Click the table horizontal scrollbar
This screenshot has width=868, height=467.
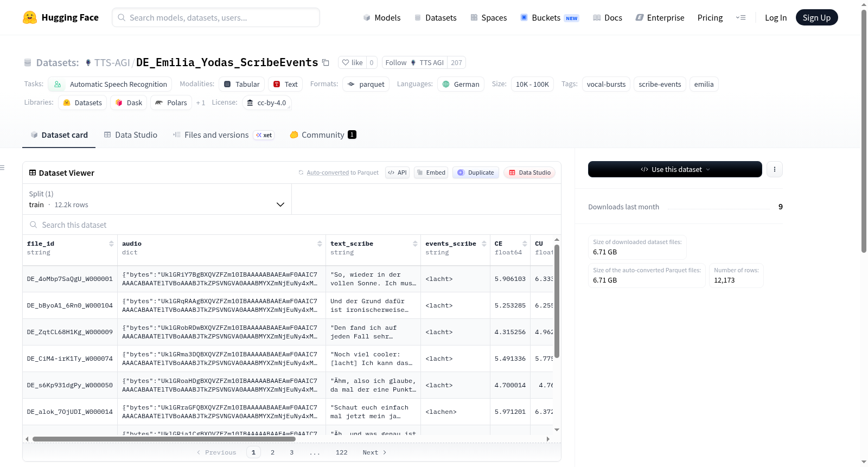(x=164, y=439)
